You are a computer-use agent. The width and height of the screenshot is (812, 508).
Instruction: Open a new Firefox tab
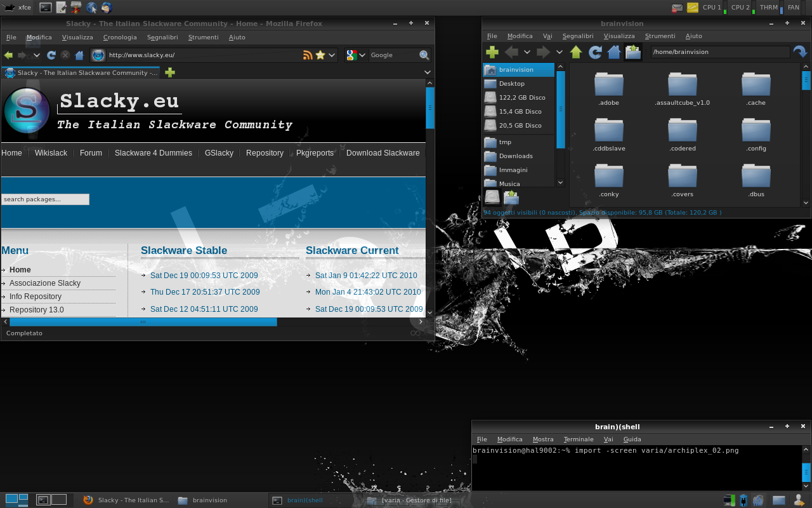click(x=170, y=72)
